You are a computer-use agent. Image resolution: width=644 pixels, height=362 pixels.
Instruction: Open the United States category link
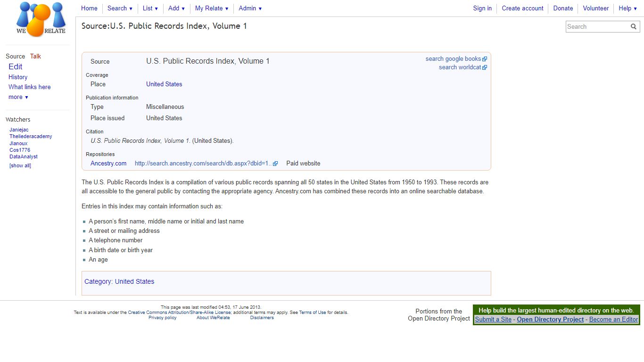(x=134, y=281)
